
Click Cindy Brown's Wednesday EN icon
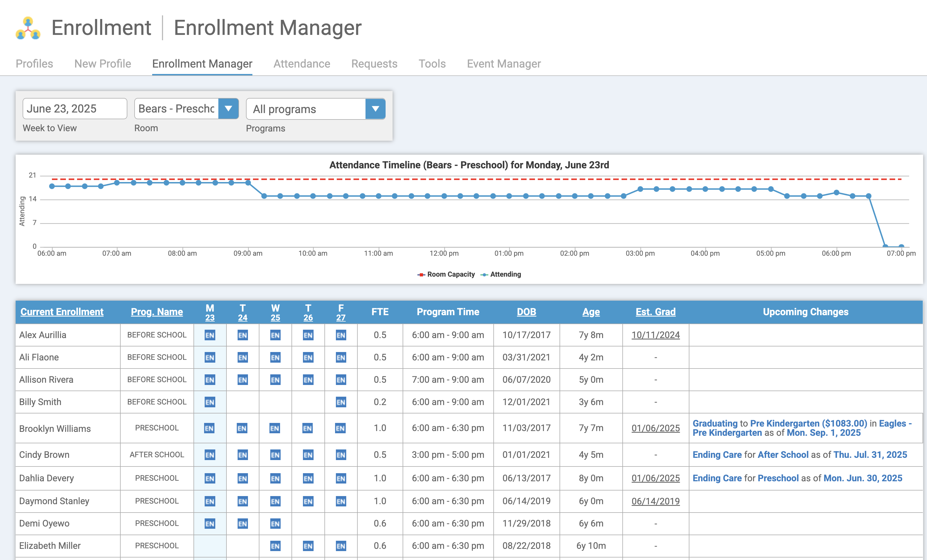coord(275,455)
